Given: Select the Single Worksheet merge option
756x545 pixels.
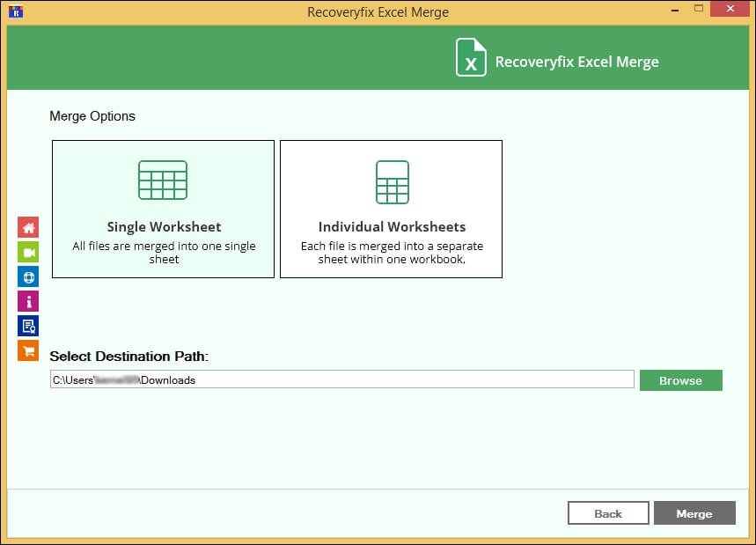Looking at the screenshot, I should click(163, 209).
